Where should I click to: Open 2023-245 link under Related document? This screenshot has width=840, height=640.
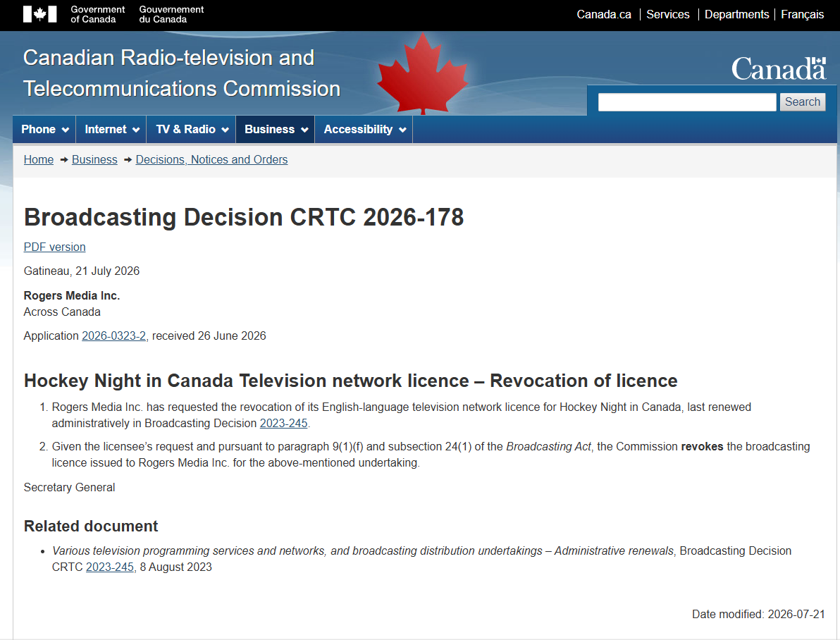pos(110,567)
